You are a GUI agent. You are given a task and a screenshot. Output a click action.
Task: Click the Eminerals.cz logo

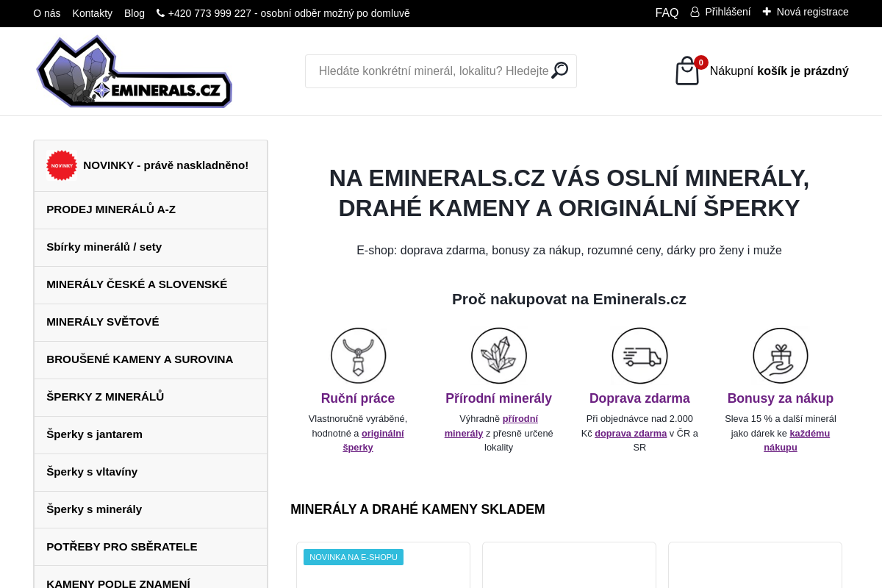[135, 71]
